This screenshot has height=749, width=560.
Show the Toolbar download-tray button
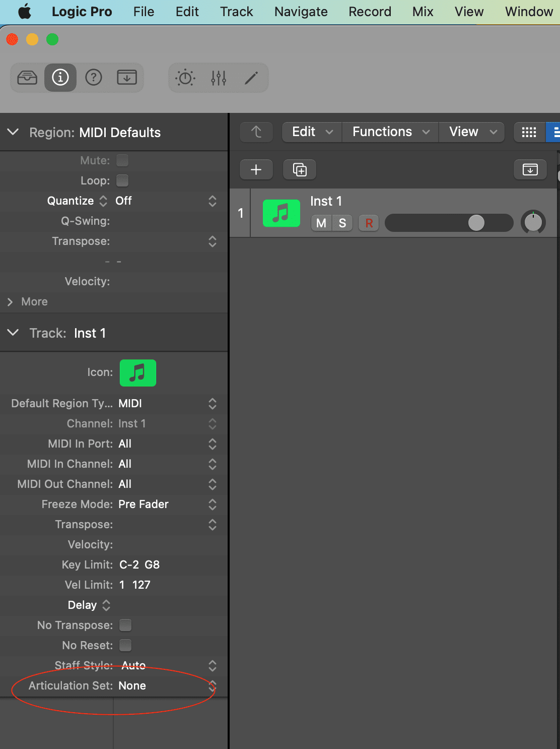point(127,78)
